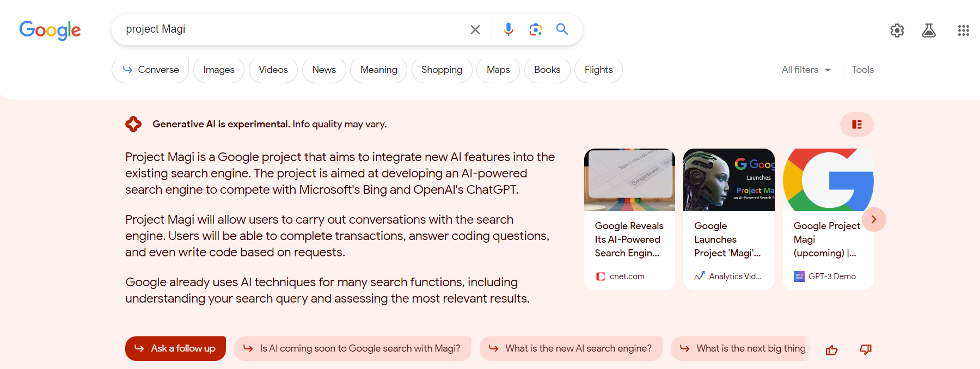Image resolution: width=980 pixels, height=369 pixels.
Task: Click the paragraph starting 'Project Magi is a Google project'
Action: [x=340, y=173]
